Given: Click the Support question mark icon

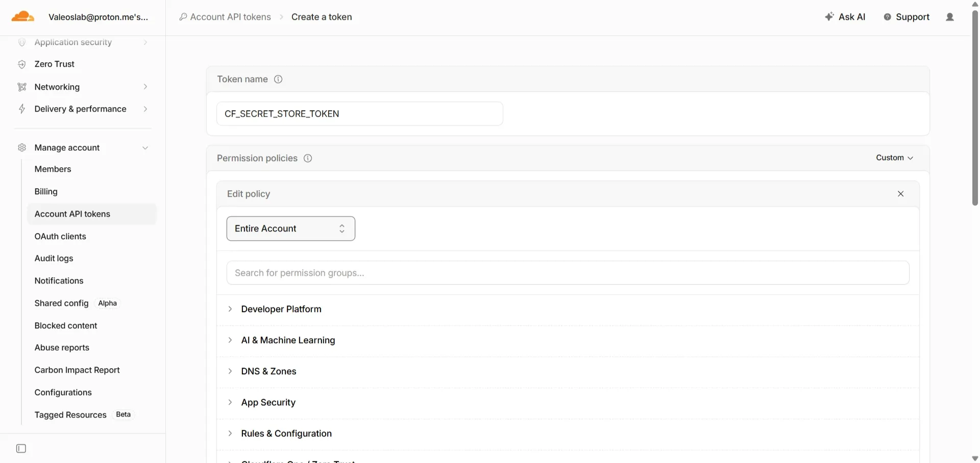Looking at the screenshot, I should (888, 17).
